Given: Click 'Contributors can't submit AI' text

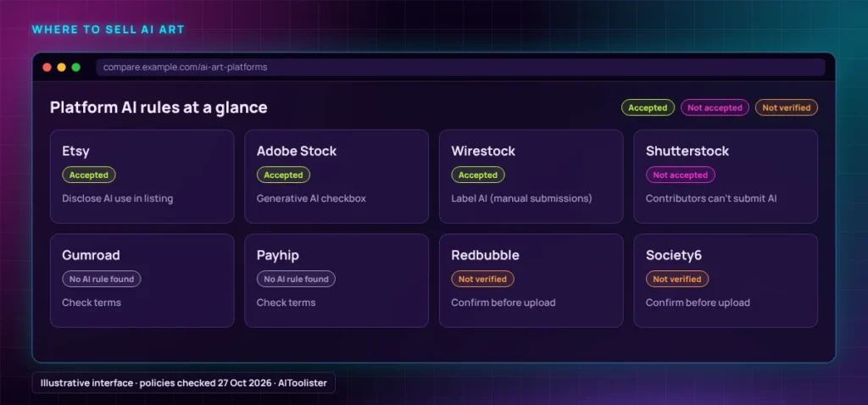Looking at the screenshot, I should pos(711,198).
